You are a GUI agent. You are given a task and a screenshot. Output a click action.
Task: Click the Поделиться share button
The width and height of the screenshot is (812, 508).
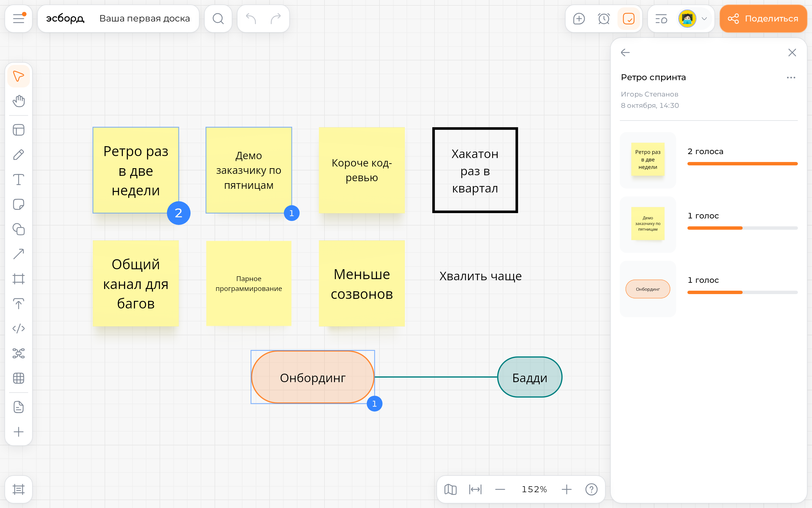[x=763, y=18]
